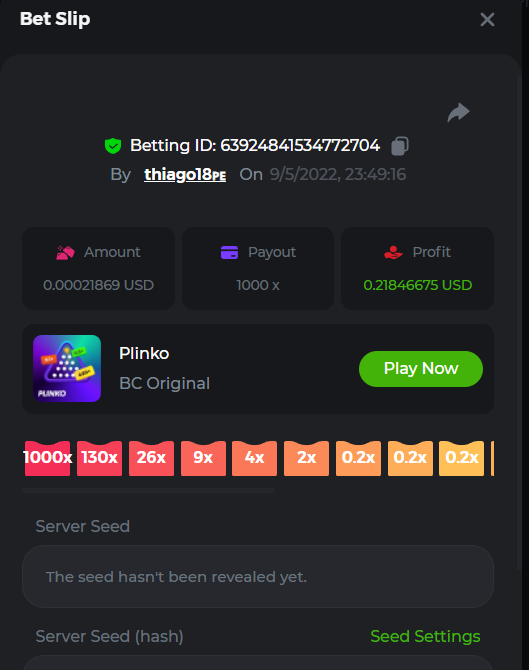Click the Play Now button
This screenshot has width=529, height=670.
[421, 369]
